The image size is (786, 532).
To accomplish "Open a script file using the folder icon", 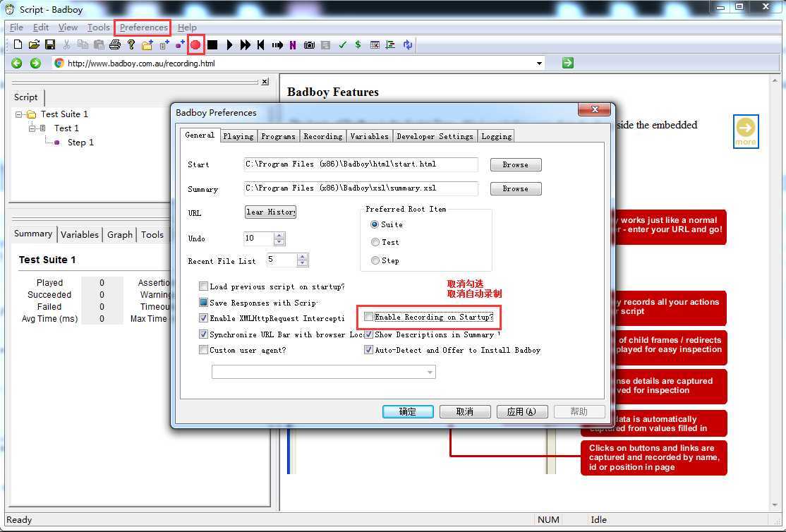I will pos(34,44).
